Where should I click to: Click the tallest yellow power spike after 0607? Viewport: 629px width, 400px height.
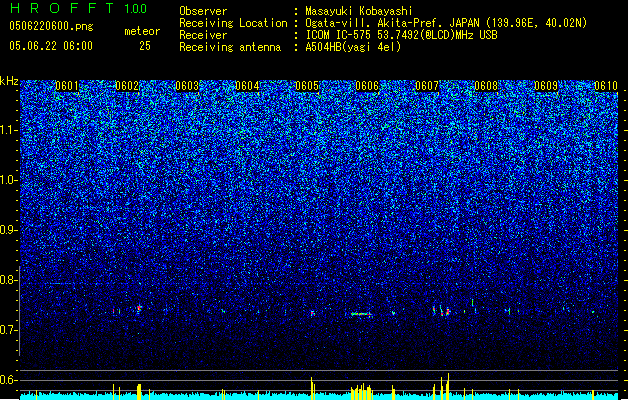448,386
